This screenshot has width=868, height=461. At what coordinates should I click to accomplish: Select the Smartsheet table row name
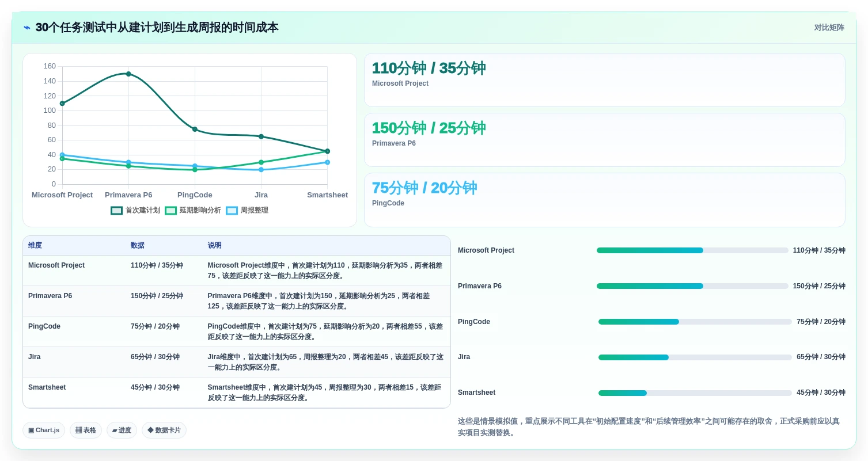pos(47,387)
